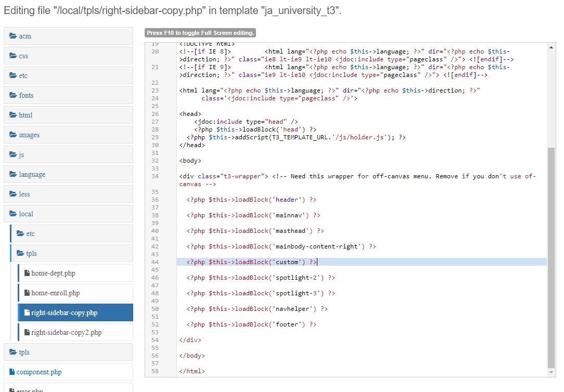The image size is (564, 392).
Task: Collapse the tpls subfolder under local
Action: click(x=31, y=254)
